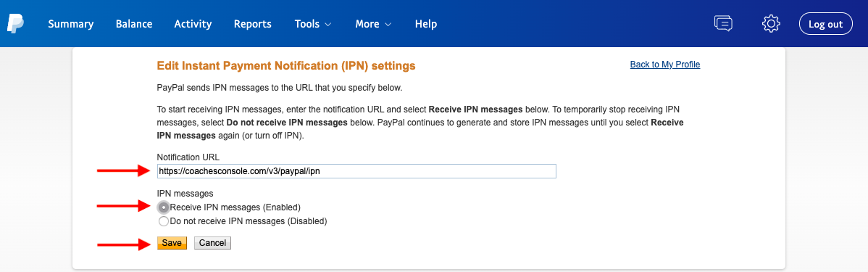Expand the More dropdown menu
The width and height of the screenshot is (868, 272).
pos(373,24)
